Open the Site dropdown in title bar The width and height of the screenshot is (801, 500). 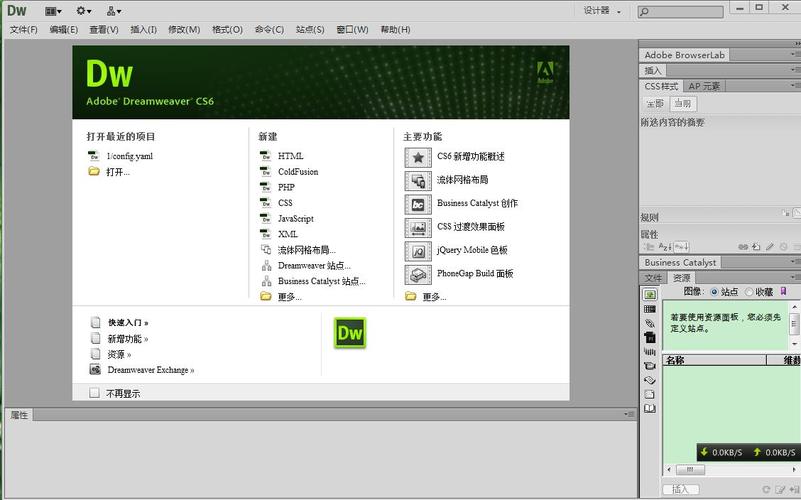[114, 11]
